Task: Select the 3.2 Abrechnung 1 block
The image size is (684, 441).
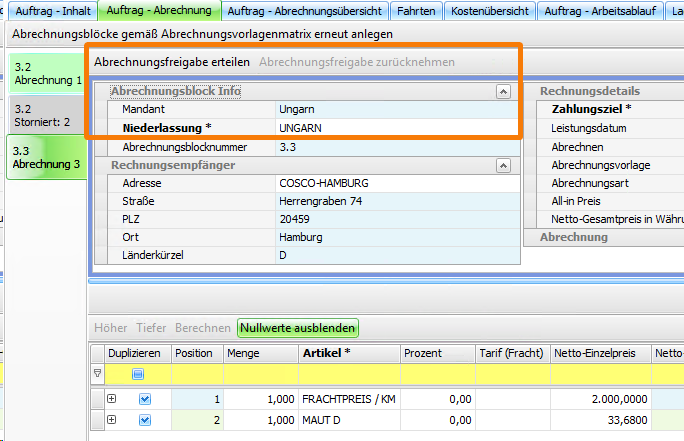Action: tap(47, 73)
